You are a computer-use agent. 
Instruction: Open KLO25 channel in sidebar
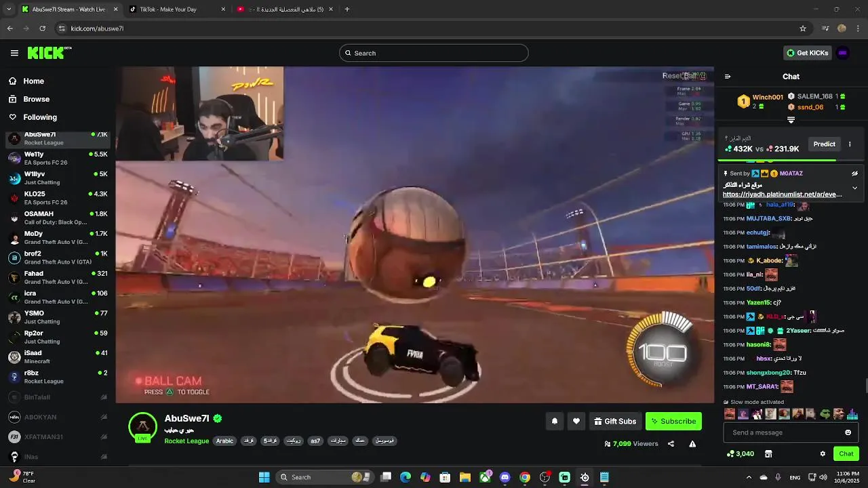(x=58, y=198)
